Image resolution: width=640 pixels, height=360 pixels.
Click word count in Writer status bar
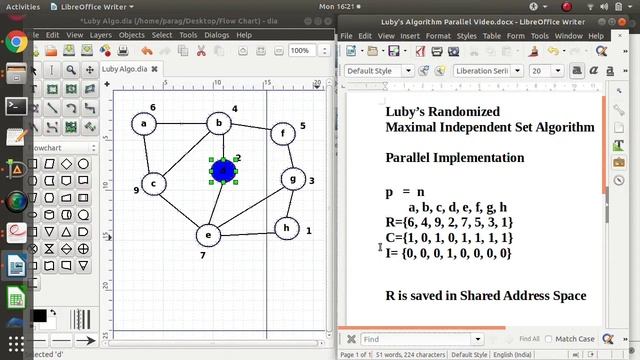click(x=410, y=355)
